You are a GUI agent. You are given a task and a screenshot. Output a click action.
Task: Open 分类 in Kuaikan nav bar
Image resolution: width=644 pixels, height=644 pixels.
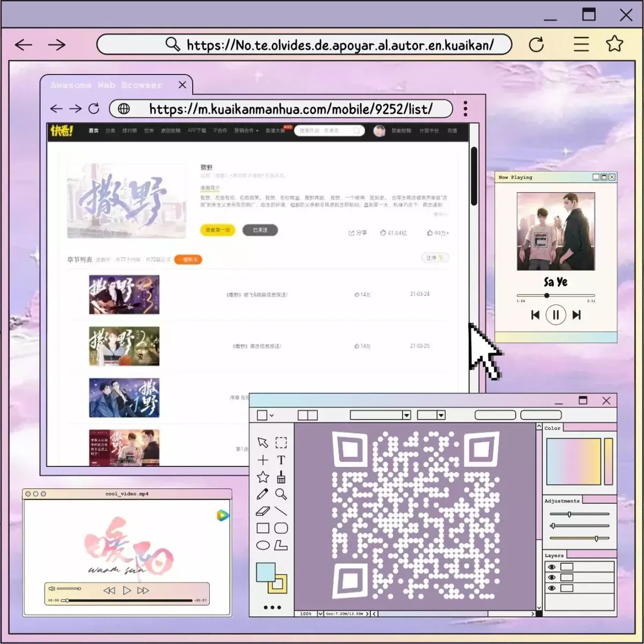(111, 130)
